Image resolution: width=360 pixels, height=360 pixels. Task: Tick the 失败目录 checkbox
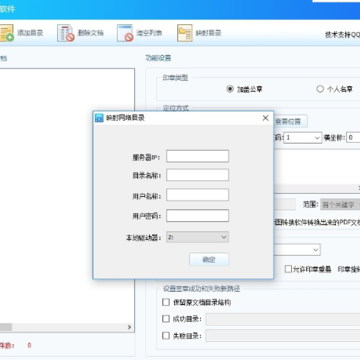[166, 336]
